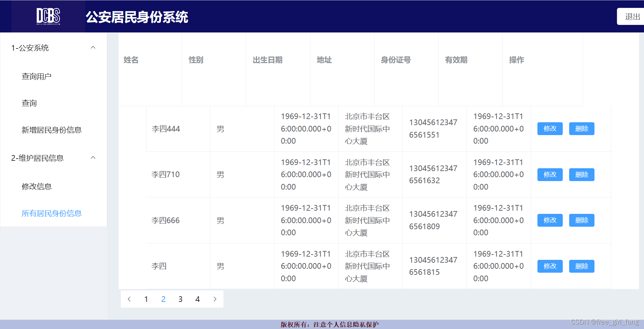This screenshot has width=644, height=329.
Task: Click 修改 button for 李四 row
Action: coord(550,266)
